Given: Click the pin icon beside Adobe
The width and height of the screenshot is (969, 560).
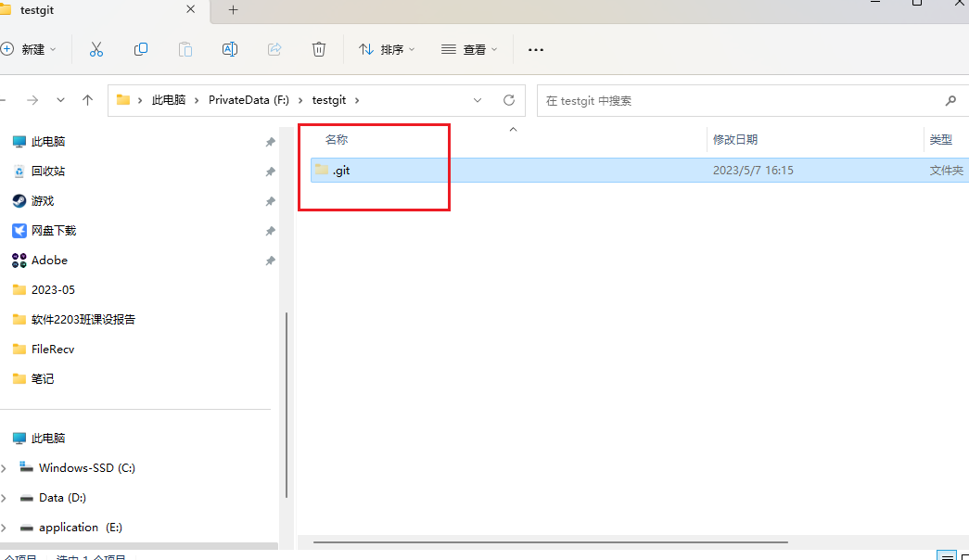Looking at the screenshot, I should pyautogui.click(x=270, y=261).
